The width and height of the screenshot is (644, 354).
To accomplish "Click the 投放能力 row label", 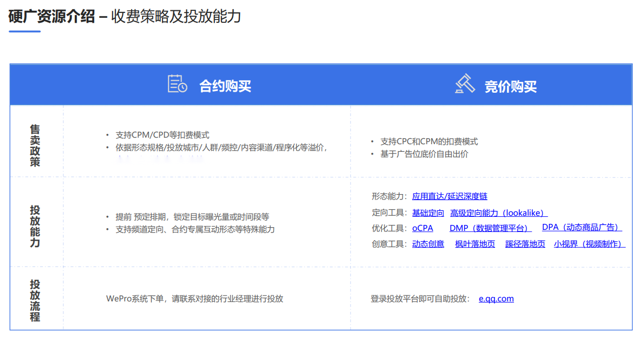I will pyautogui.click(x=34, y=225).
